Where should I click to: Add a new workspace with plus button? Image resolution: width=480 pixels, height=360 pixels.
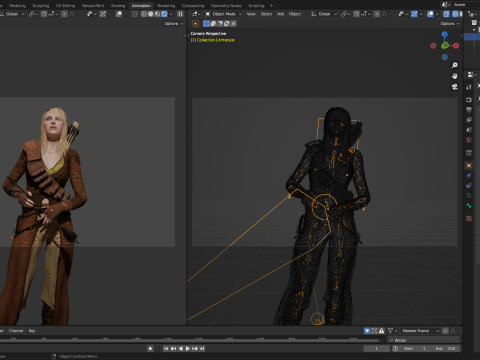[x=271, y=6]
